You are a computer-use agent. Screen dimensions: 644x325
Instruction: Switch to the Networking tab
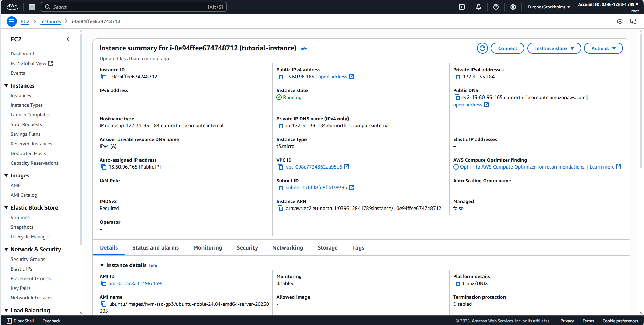click(288, 247)
